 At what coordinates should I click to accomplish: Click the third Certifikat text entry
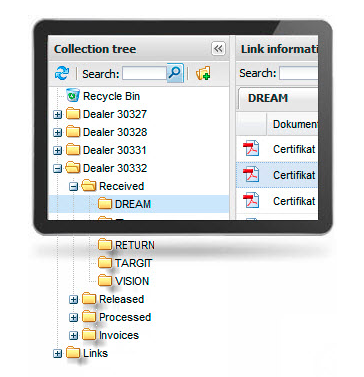(x=294, y=201)
